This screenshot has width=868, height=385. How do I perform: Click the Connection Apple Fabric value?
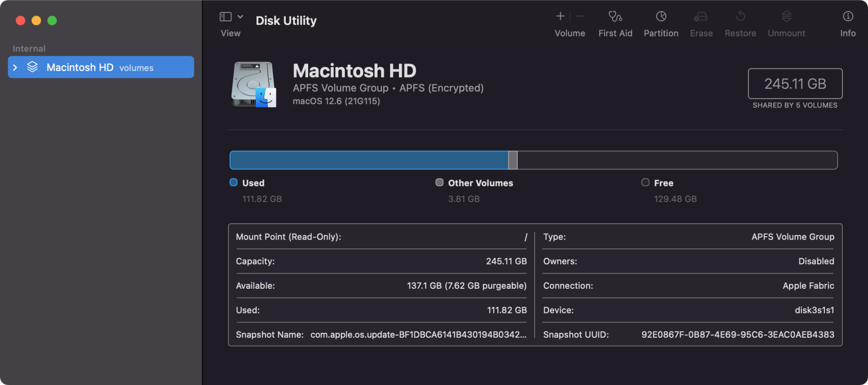pos(809,286)
